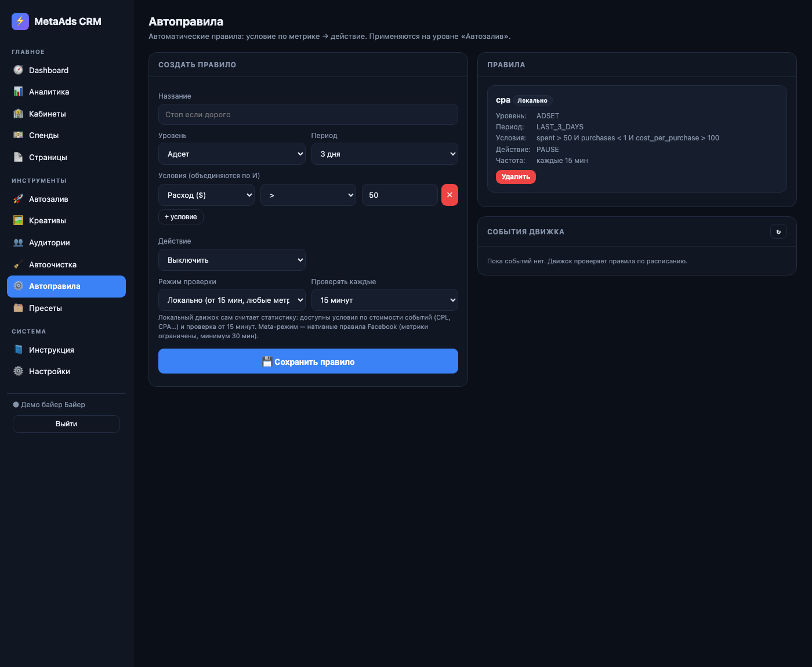
Task: Delete the cpa rule with Удалить
Action: click(516, 177)
